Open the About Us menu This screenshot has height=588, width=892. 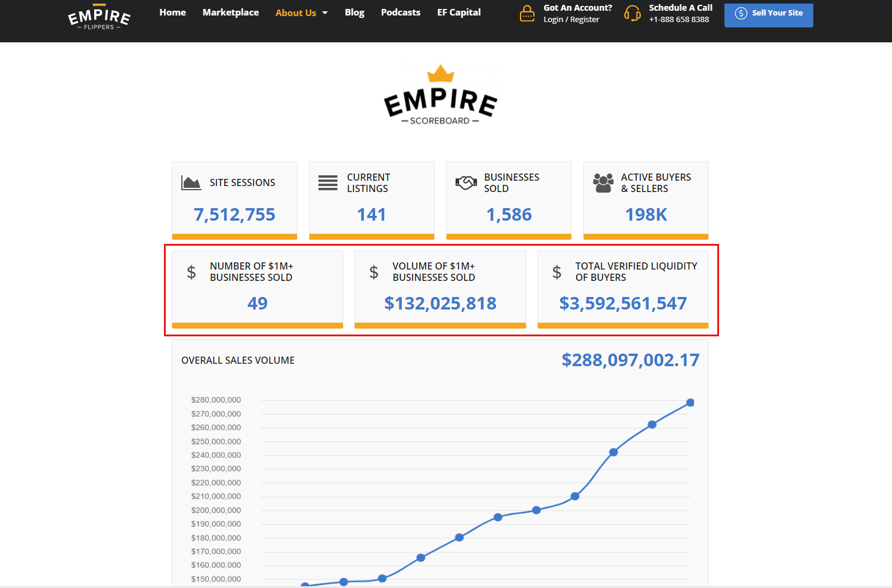click(x=296, y=13)
